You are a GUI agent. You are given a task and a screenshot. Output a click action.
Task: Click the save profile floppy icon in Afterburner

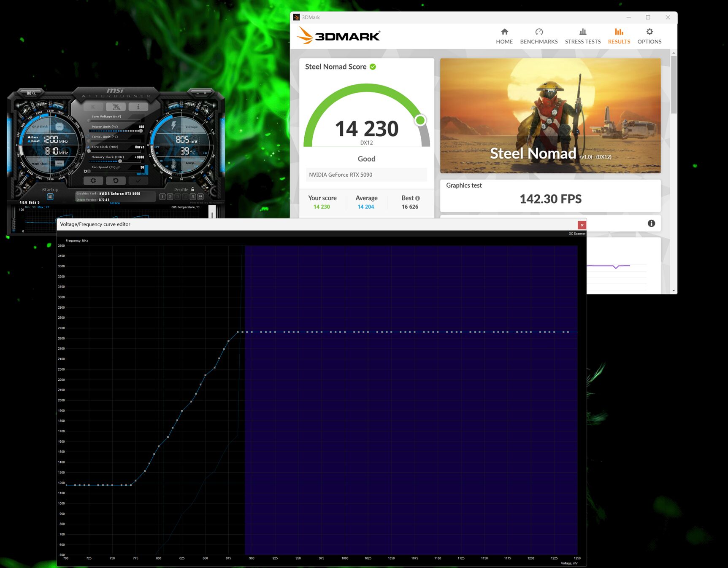(200, 197)
